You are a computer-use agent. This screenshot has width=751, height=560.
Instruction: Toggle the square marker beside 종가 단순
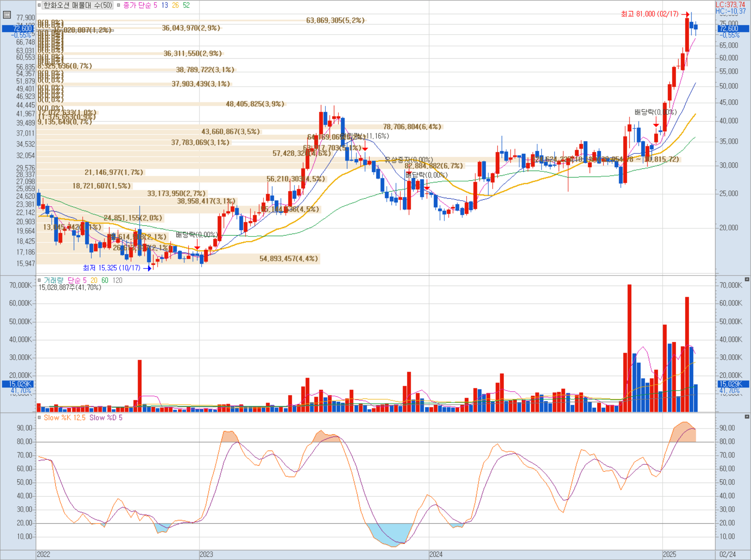pyautogui.click(x=119, y=5)
